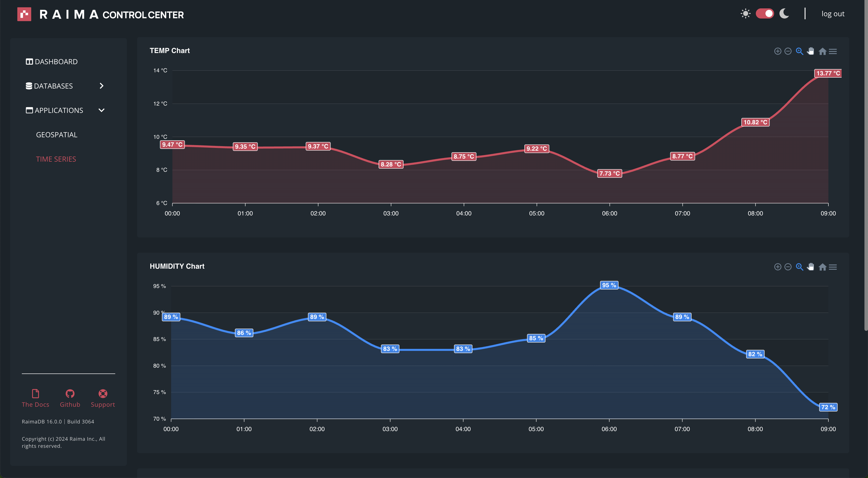Expand the DATABASES chevron

click(x=102, y=86)
